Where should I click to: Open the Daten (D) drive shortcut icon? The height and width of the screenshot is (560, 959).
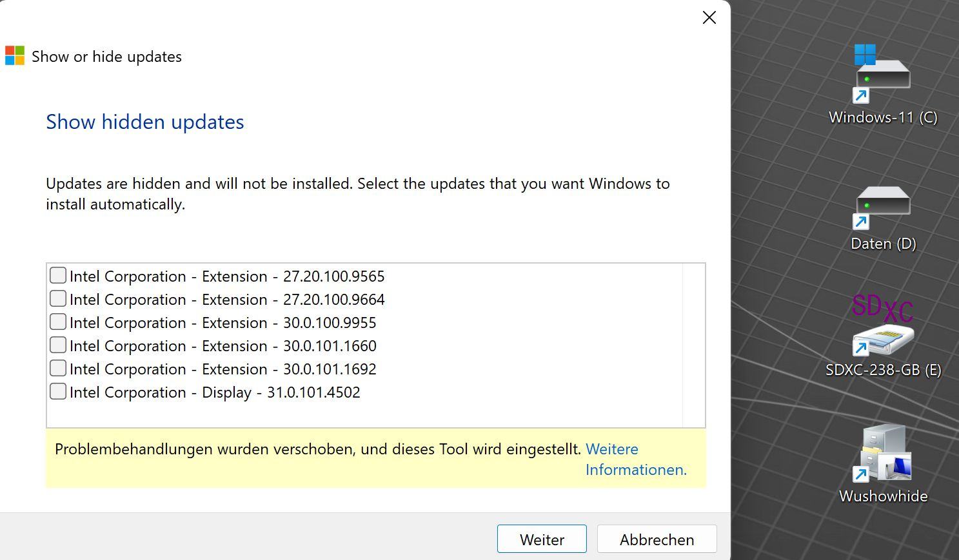click(x=882, y=208)
